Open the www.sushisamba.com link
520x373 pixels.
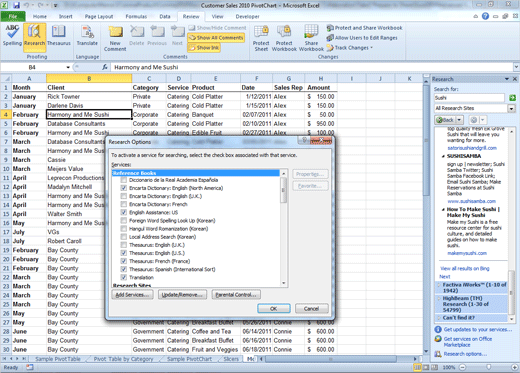pos(471,201)
